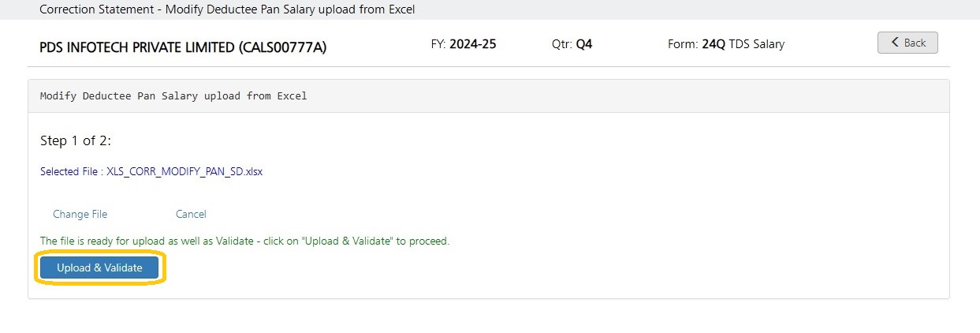This screenshot has height=333, width=980.
Task: Click the green ready-for-upload message
Action: click(244, 241)
